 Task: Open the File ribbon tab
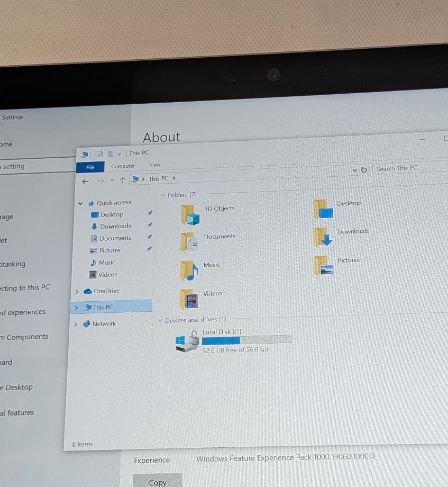click(90, 167)
